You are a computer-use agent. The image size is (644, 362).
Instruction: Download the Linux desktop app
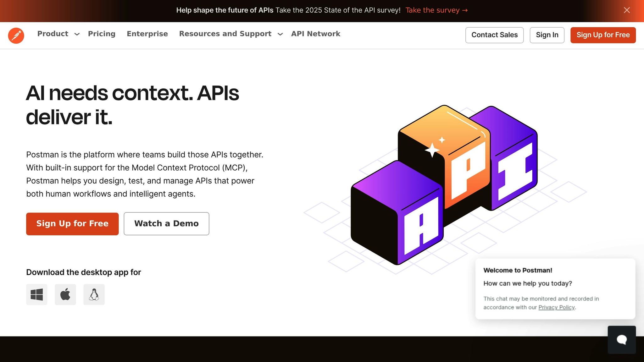[94, 294]
